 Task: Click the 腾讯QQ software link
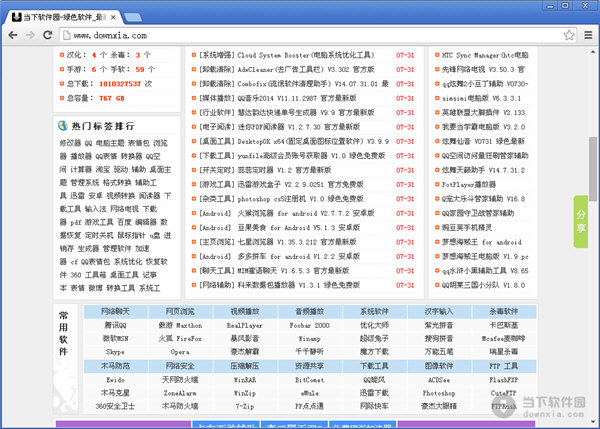click(x=116, y=325)
